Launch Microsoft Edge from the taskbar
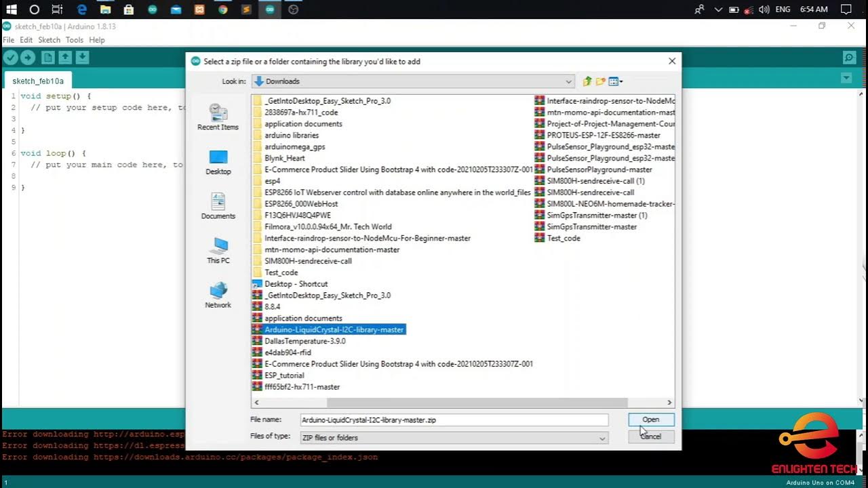 [x=82, y=9]
